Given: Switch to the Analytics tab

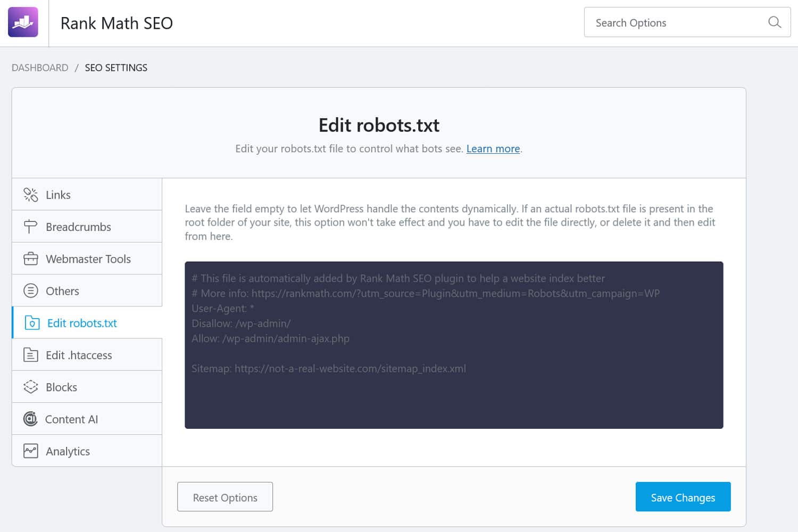Looking at the screenshot, I should pyautogui.click(x=87, y=451).
